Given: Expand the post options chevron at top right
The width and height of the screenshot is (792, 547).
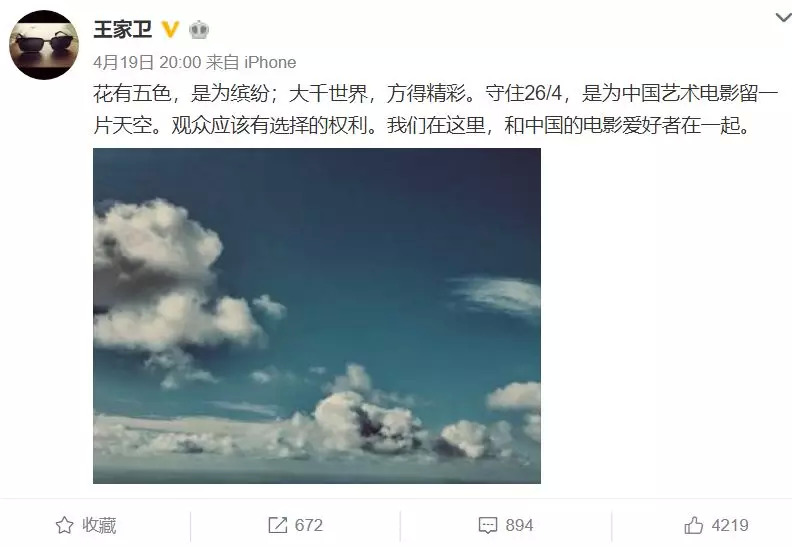Looking at the screenshot, I should click(783, 19).
